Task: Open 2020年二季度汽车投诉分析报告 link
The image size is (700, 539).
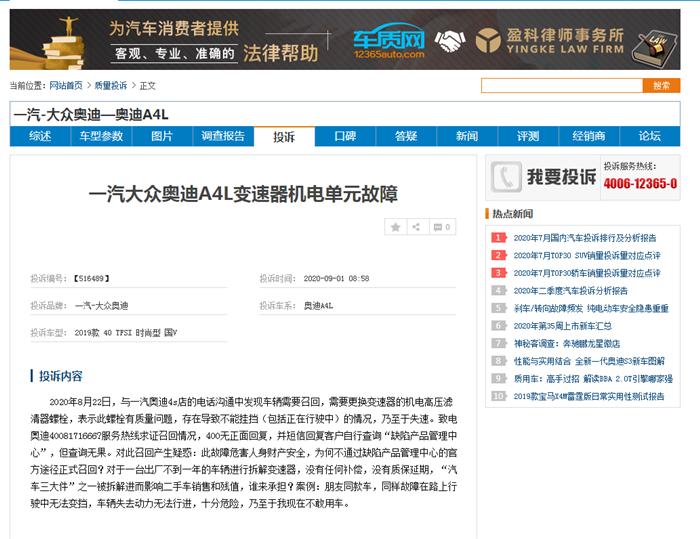Action: click(x=571, y=291)
